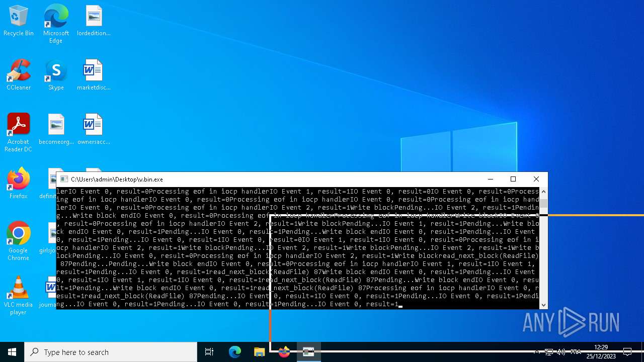Open VLC media player shortcut
644x362 pixels.
click(19, 296)
